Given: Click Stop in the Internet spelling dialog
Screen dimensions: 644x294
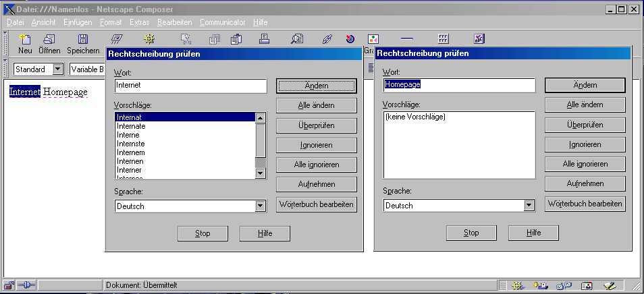Looking at the screenshot, I should 203,233.
